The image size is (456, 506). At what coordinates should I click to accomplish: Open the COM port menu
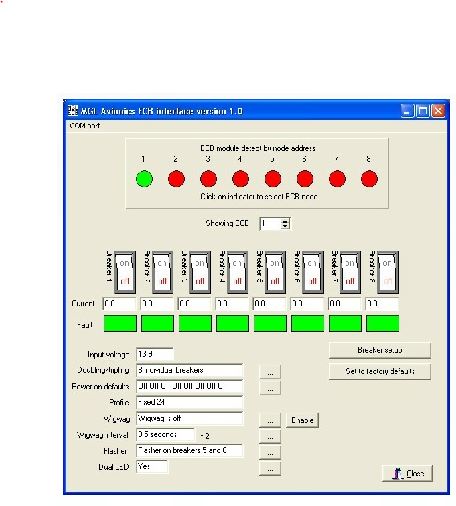85,126
